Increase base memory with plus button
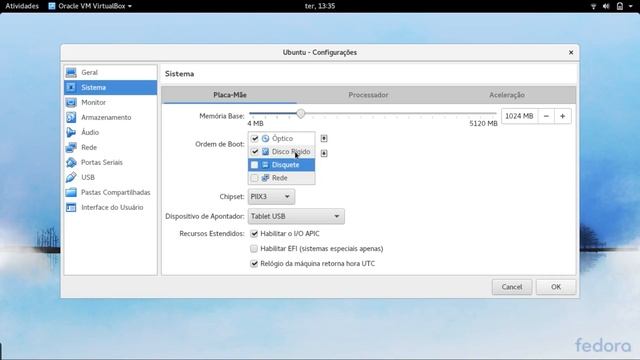The height and width of the screenshot is (360, 640). pyautogui.click(x=562, y=116)
